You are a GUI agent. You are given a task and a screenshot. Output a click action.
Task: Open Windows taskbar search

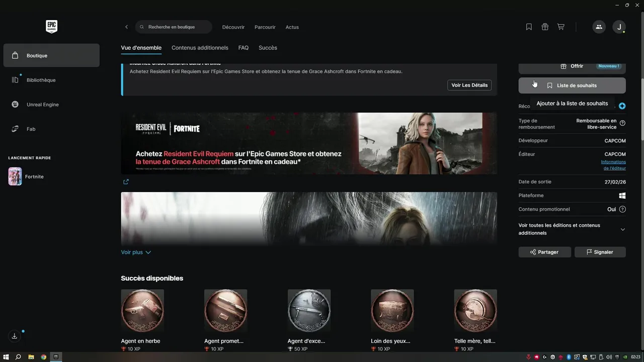pos(18,357)
